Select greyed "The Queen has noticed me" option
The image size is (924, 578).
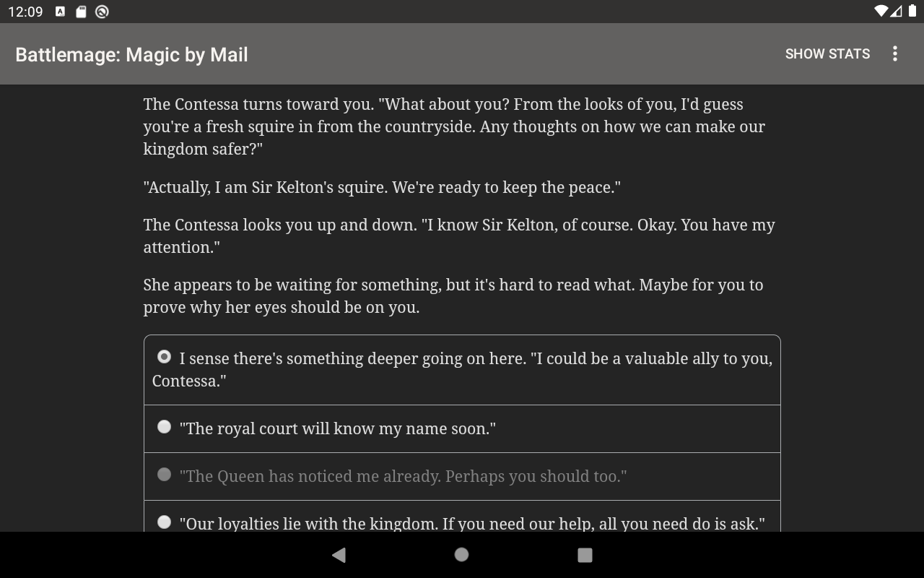click(x=462, y=476)
